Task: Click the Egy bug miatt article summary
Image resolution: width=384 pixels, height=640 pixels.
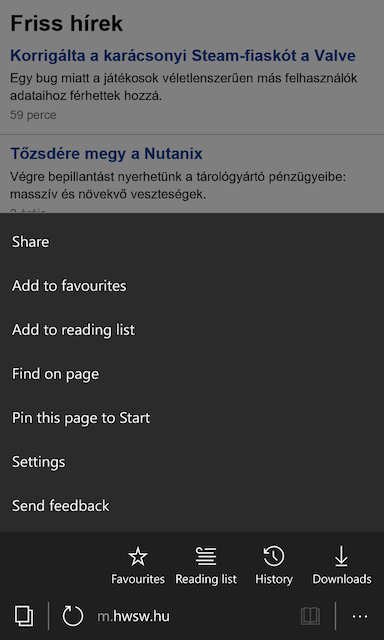Action: coord(184,87)
